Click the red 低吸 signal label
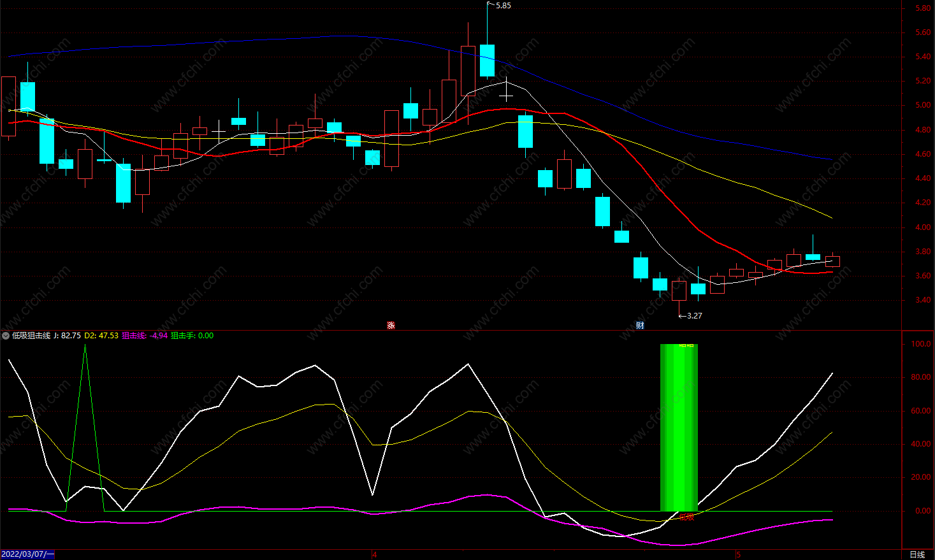This screenshot has height=560, width=935. tap(686, 517)
